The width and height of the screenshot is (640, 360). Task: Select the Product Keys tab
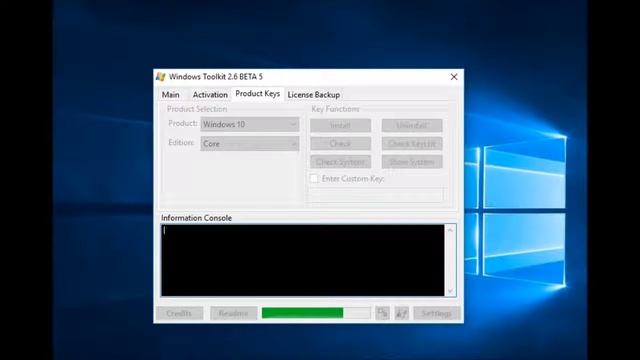258,94
